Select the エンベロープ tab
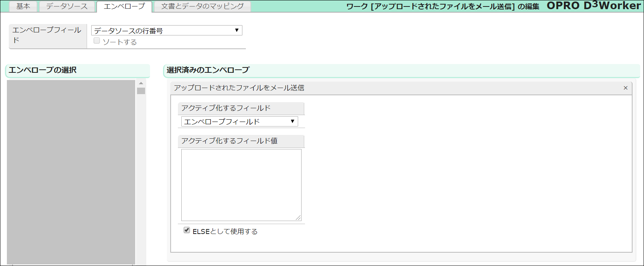The height and width of the screenshot is (266, 644). tap(124, 6)
